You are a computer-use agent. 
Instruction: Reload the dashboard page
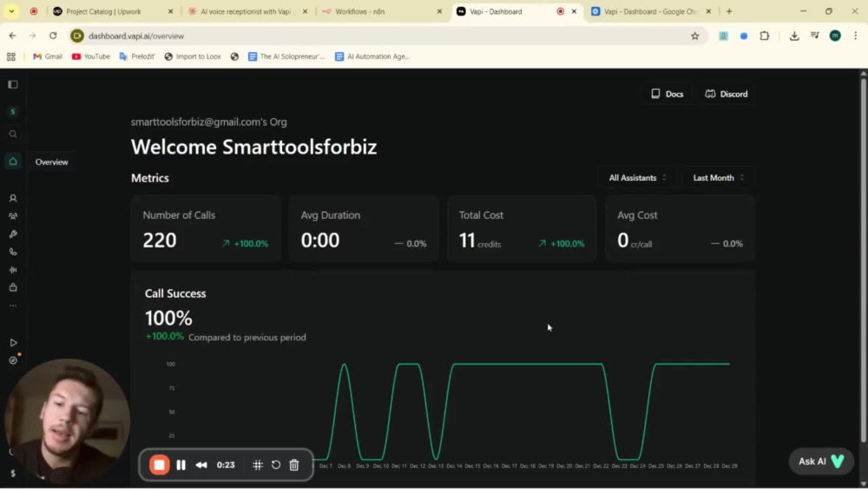pyautogui.click(x=53, y=36)
